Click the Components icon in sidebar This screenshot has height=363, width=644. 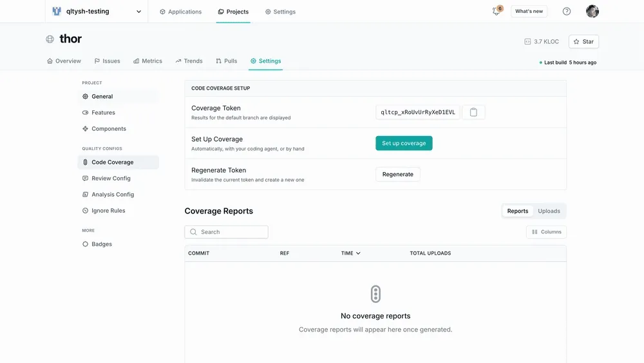click(x=85, y=129)
